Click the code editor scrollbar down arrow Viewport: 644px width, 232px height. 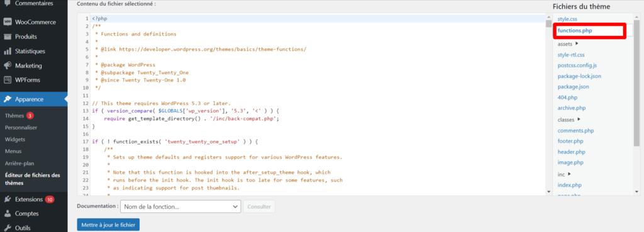[x=548, y=192]
